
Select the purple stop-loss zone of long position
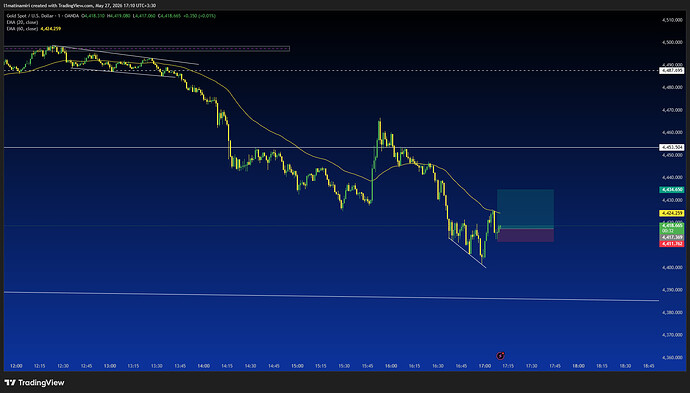[x=525, y=235]
